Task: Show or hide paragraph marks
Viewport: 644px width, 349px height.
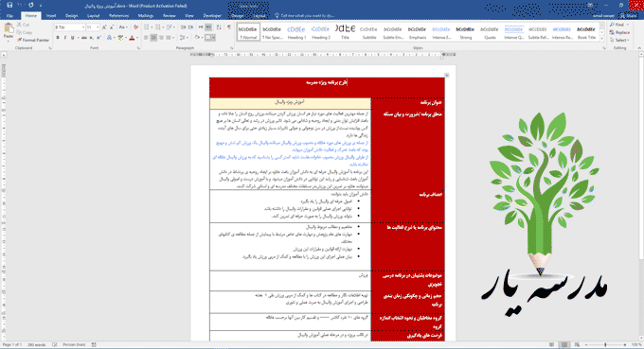Action: pyautogui.click(x=229, y=27)
